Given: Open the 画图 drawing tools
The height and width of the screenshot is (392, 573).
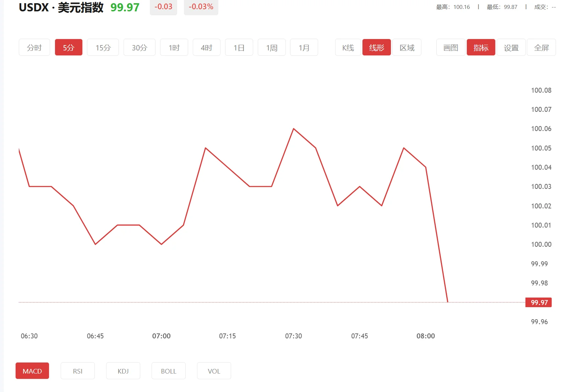Looking at the screenshot, I should (451, 48).
